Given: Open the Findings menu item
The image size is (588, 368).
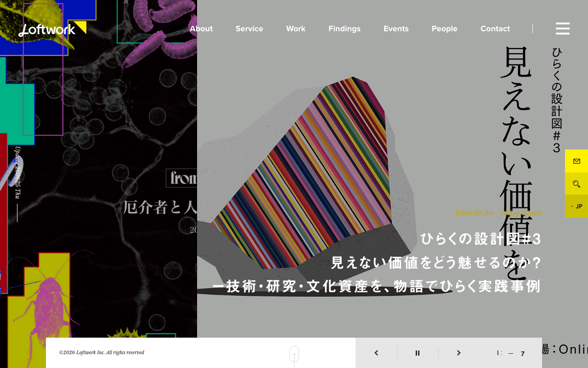Looking at the screenshot, I should 345,29.
